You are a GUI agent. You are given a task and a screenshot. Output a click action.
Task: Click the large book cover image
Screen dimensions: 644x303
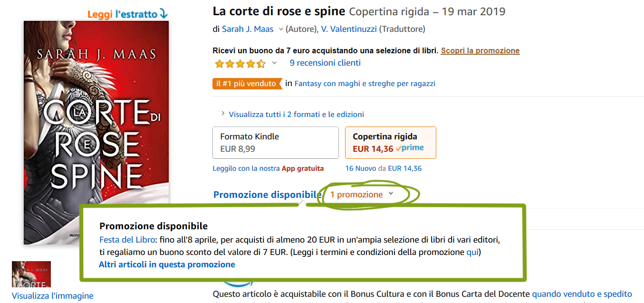point(96,133)
